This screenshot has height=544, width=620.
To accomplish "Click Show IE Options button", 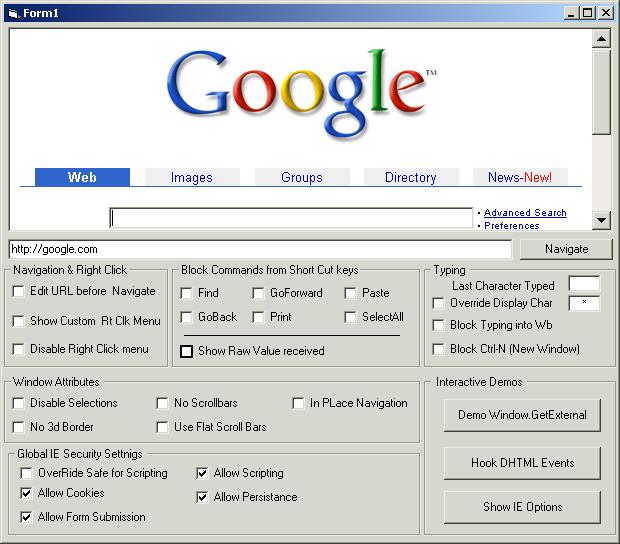I will pos(522,507).
